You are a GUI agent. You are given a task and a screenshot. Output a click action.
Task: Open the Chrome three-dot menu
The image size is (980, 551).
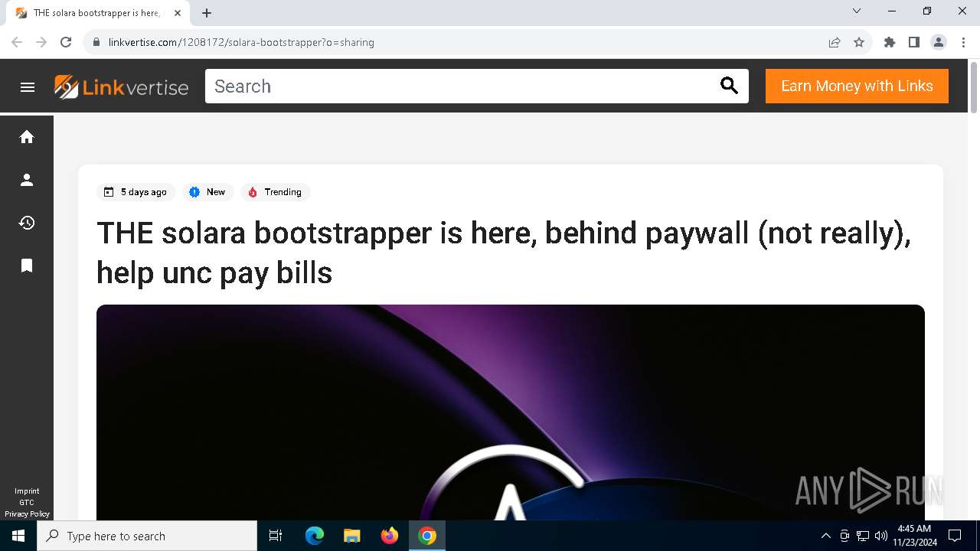tap(963, 42)
